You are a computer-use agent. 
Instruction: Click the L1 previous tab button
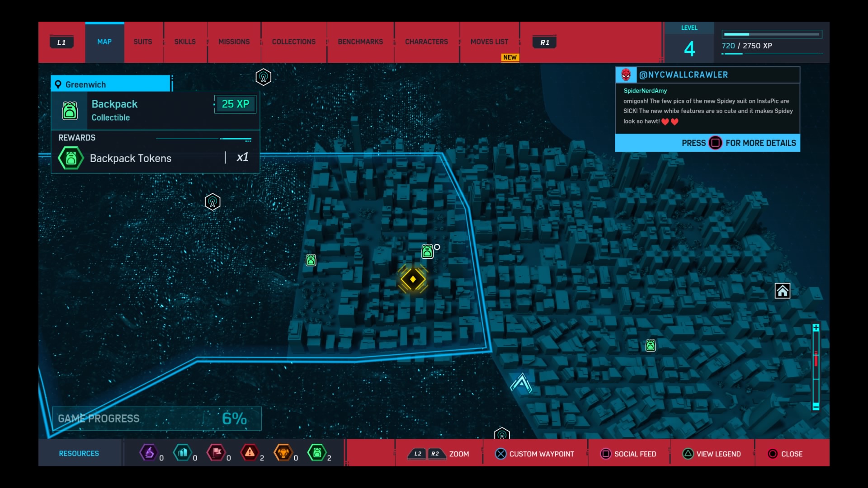point(61,42)
